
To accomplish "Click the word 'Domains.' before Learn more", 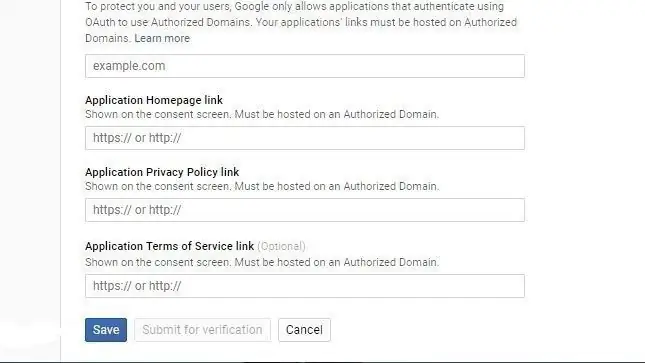I will (108, 38).
